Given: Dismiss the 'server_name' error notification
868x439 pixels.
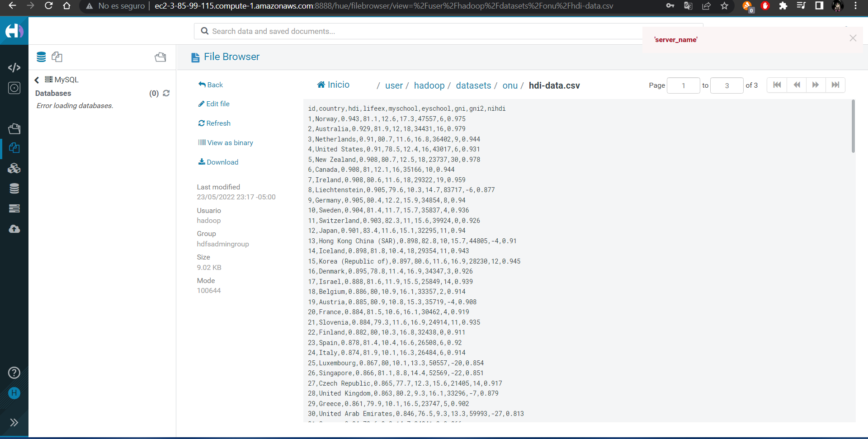Looking at the screenshot, I should pyautogui.click(x=853, y=38).
